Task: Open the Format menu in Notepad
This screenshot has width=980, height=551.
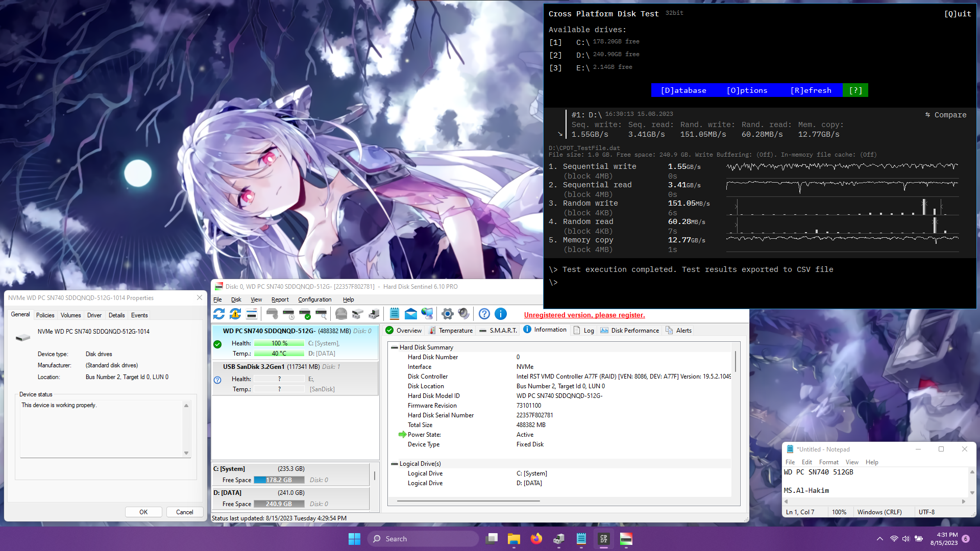Action: pos(828,462)
